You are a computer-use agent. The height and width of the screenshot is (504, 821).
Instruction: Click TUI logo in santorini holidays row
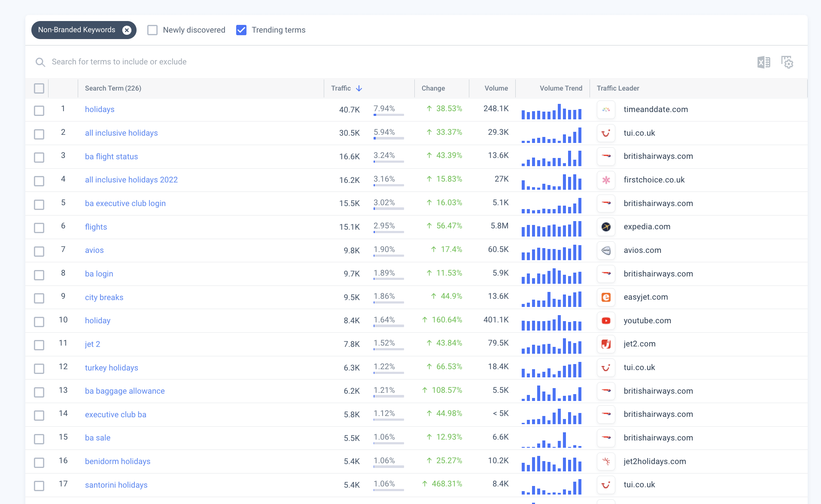click(x=606, y=485)
